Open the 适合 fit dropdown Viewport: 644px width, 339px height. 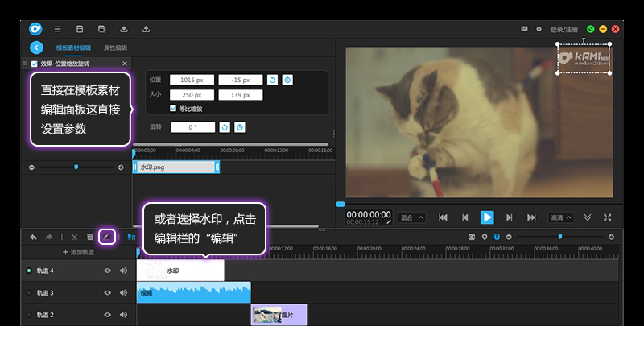pyautogui.click(x=412, y=217)
